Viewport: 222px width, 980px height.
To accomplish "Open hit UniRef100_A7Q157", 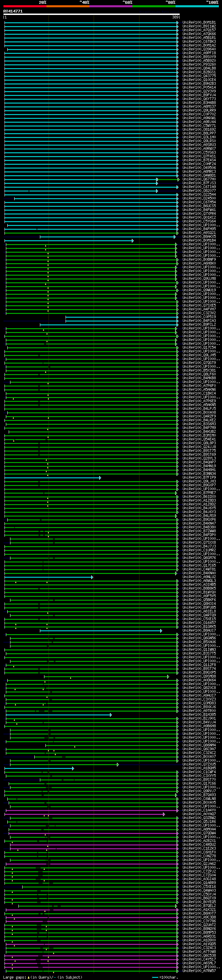I will [199, 30].
